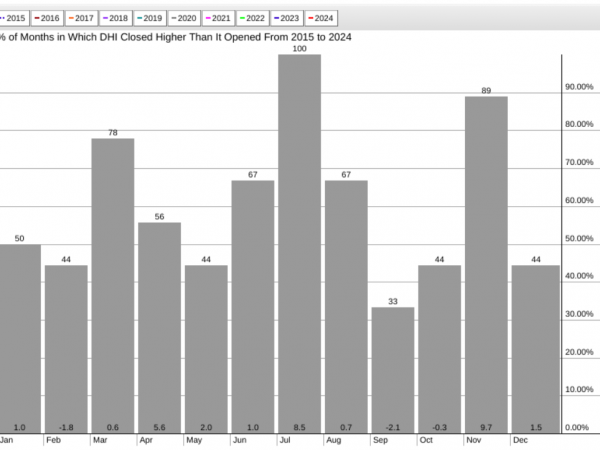Click the Mar axis label

pos(100,440)
